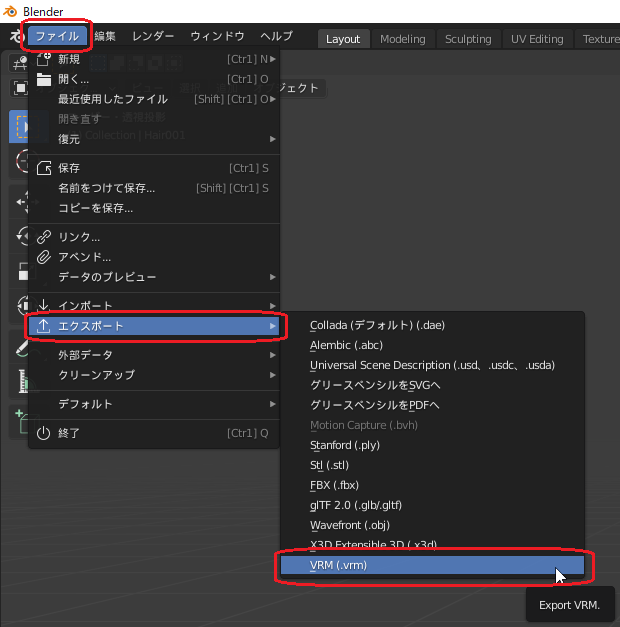
Task: Click the Blender logo icon in menu bar
Action: [17, 36]
